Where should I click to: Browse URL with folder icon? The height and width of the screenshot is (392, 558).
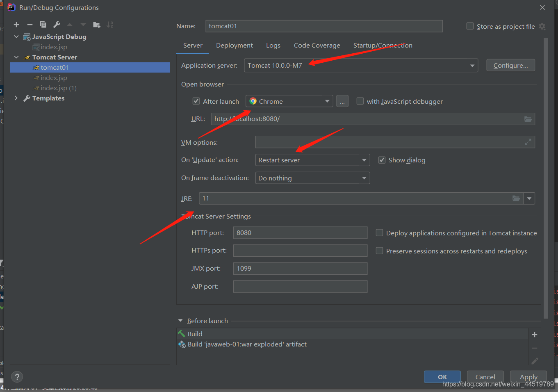(528, 119)
